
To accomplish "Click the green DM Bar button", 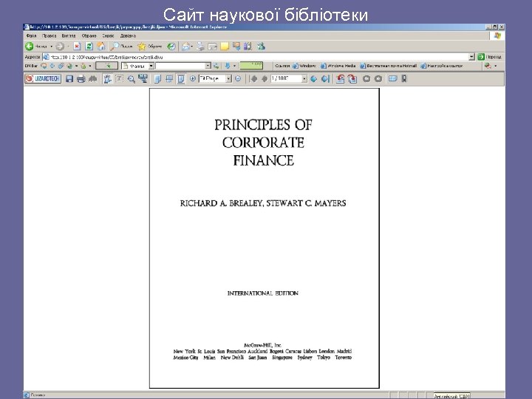I will pos(251,66).
